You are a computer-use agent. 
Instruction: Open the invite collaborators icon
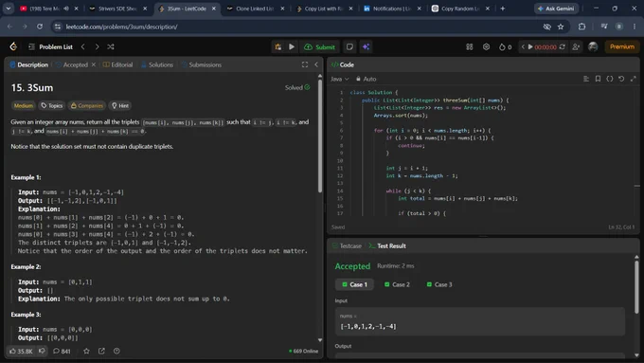[576, 46]
